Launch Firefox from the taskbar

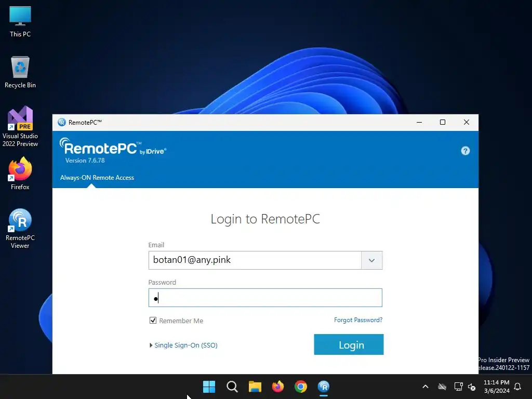point(278,387)
